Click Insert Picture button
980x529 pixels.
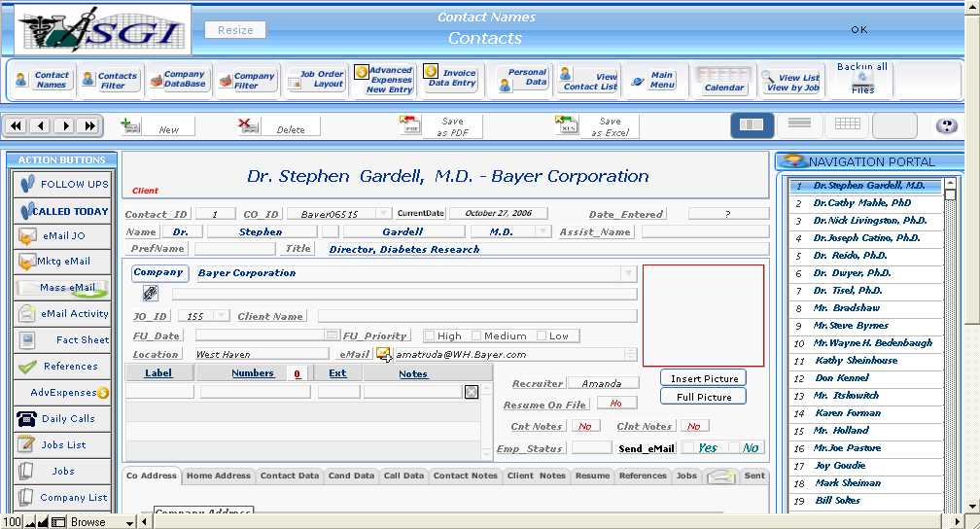click(x=704, y=378)
